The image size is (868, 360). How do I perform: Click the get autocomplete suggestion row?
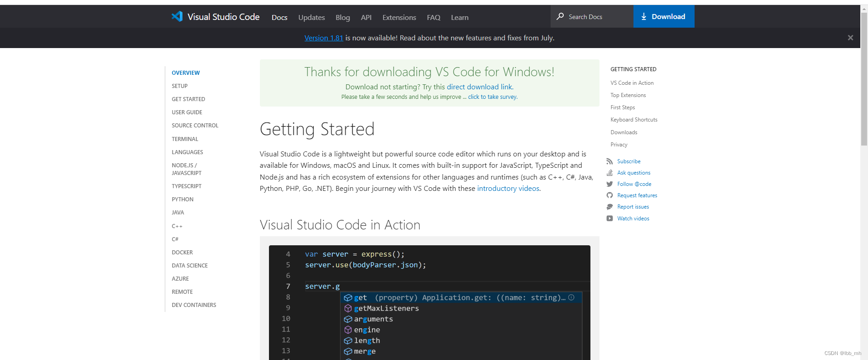pyautogui.click(x=461, y=297)
